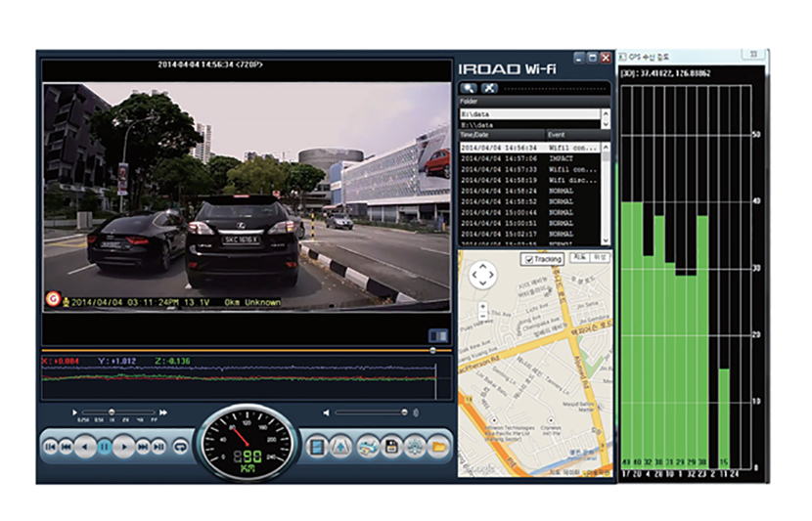
Task: Click the G-sensor acceleration graph
Action: tap(247, 378)
